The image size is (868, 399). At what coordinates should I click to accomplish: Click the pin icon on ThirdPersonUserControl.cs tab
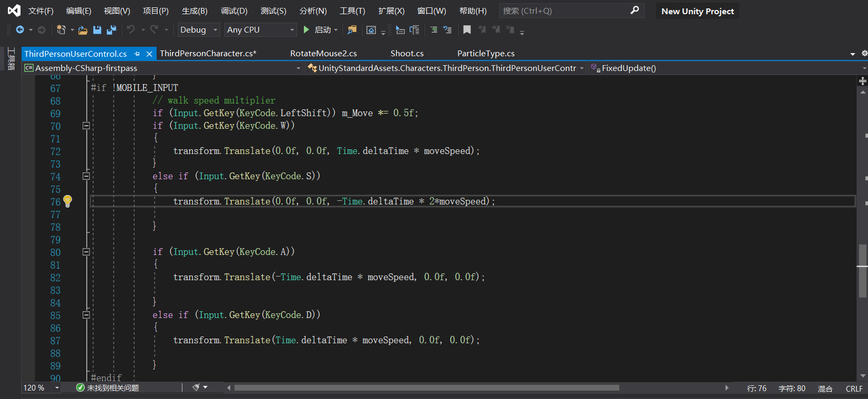point(137,54)
